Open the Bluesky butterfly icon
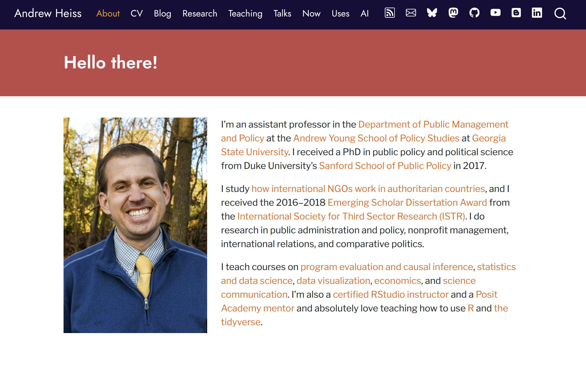Screen dimensions: 586x392 (x=432, y=13)
